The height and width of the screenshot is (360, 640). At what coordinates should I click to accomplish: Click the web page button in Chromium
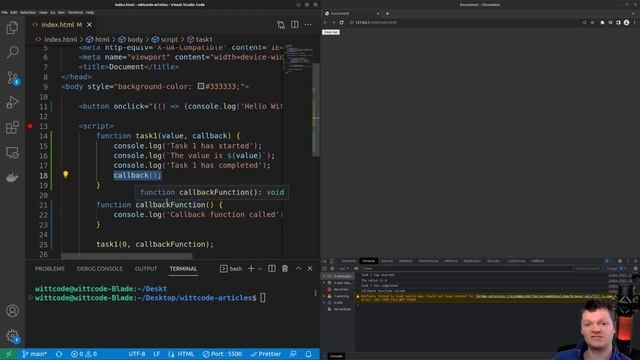[331, 32]
